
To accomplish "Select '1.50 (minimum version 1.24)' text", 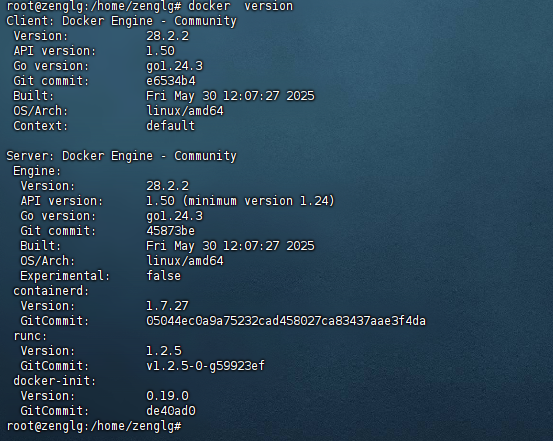I will 240,201.
